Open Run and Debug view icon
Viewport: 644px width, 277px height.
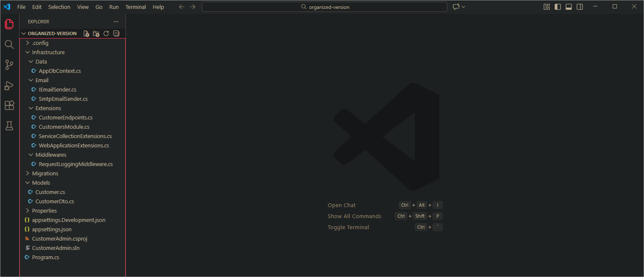tap(9, 85)
